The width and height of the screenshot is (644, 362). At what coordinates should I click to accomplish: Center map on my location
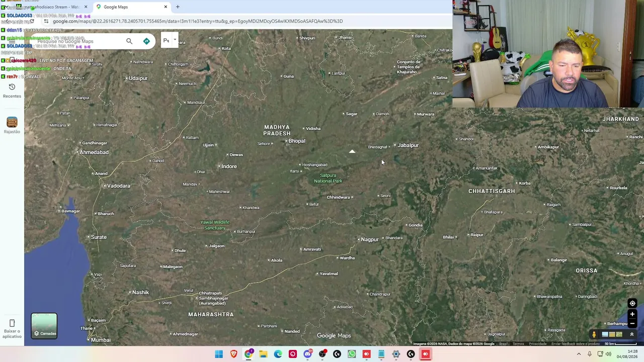click(632, 303)
